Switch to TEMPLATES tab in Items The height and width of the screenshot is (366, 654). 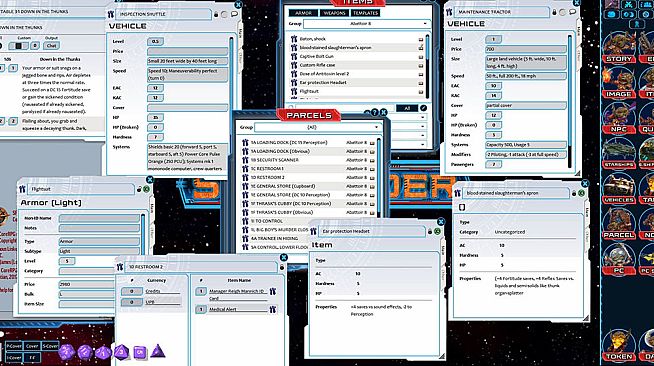[365, 13]
